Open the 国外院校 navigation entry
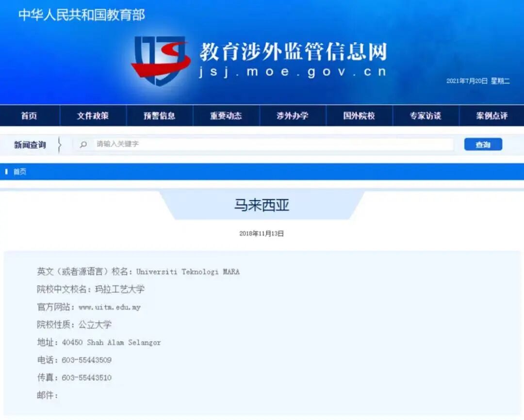Screen dimensions: 524x420 click(x=360, y=116)
